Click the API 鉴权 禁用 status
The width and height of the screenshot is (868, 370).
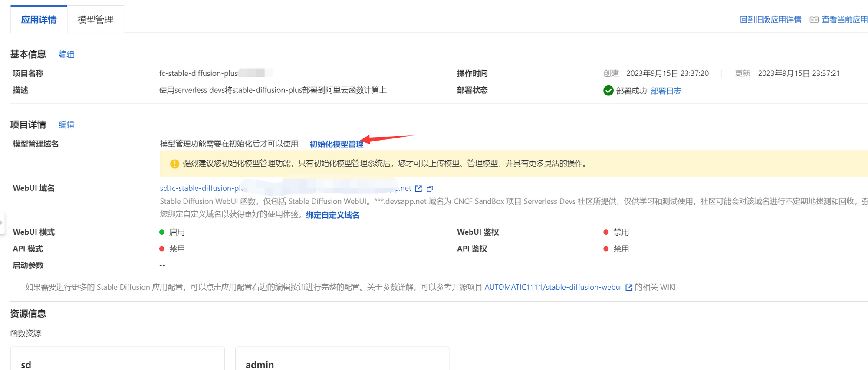616,249
